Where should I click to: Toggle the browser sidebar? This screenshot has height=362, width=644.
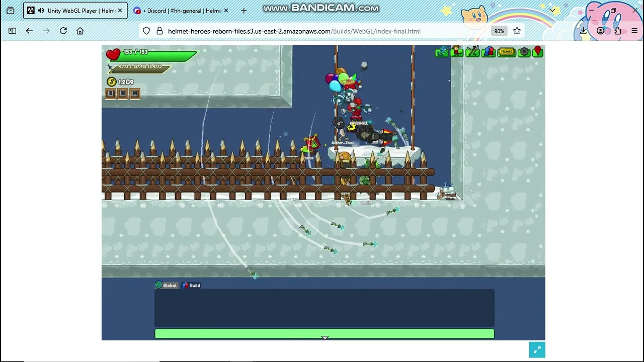13,31
